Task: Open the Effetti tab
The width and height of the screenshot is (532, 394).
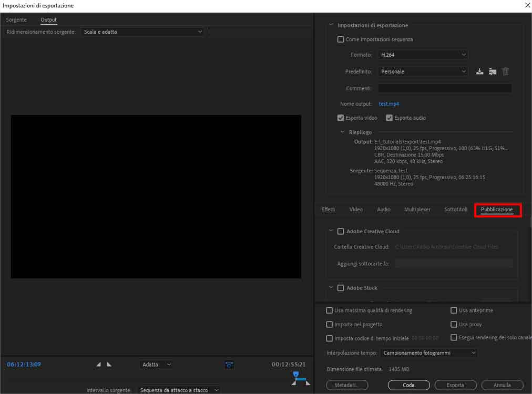Action: pyautogui.click(x=328, y=209)
